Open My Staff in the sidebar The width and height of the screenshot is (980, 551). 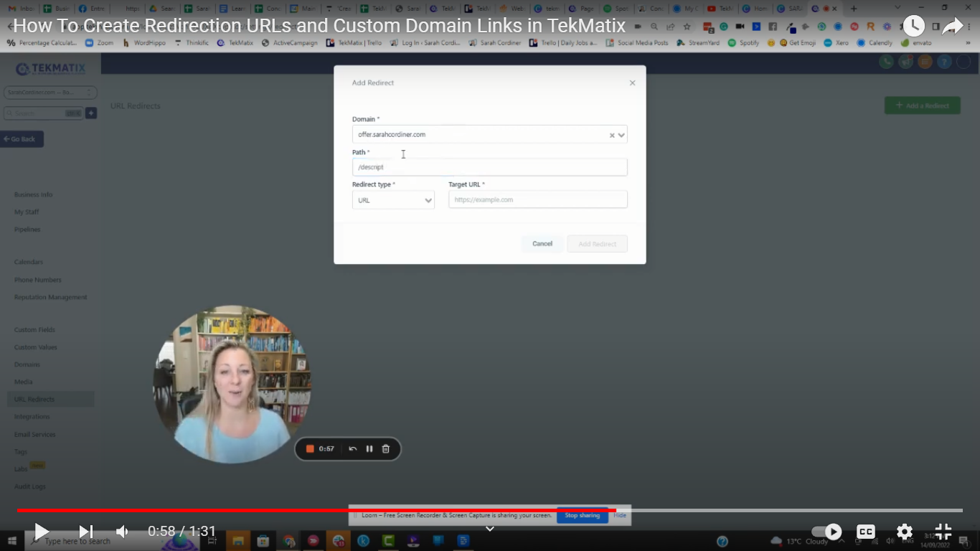click(x=27, y=212)
